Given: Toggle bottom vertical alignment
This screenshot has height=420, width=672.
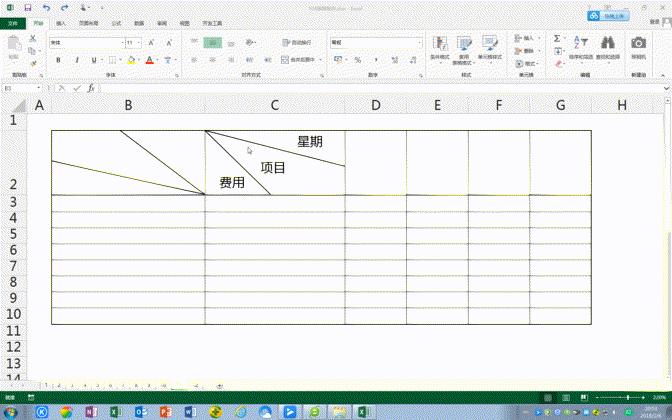Looking at the screenshot, I should (x=231, y=42).
